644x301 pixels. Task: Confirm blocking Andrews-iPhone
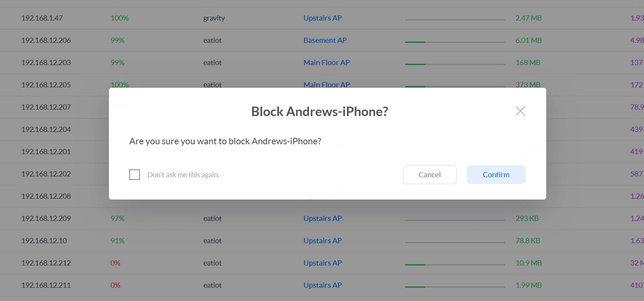tap(496, 175)
